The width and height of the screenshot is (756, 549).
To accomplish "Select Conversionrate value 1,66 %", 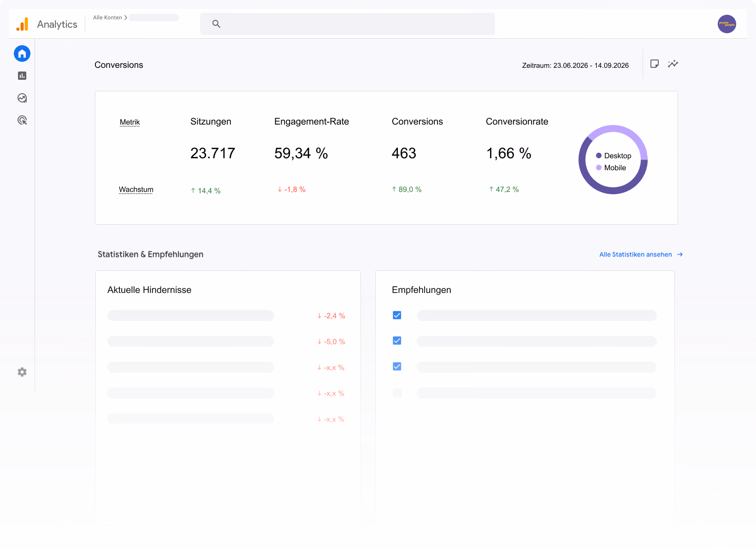I will tap(509, 153).
